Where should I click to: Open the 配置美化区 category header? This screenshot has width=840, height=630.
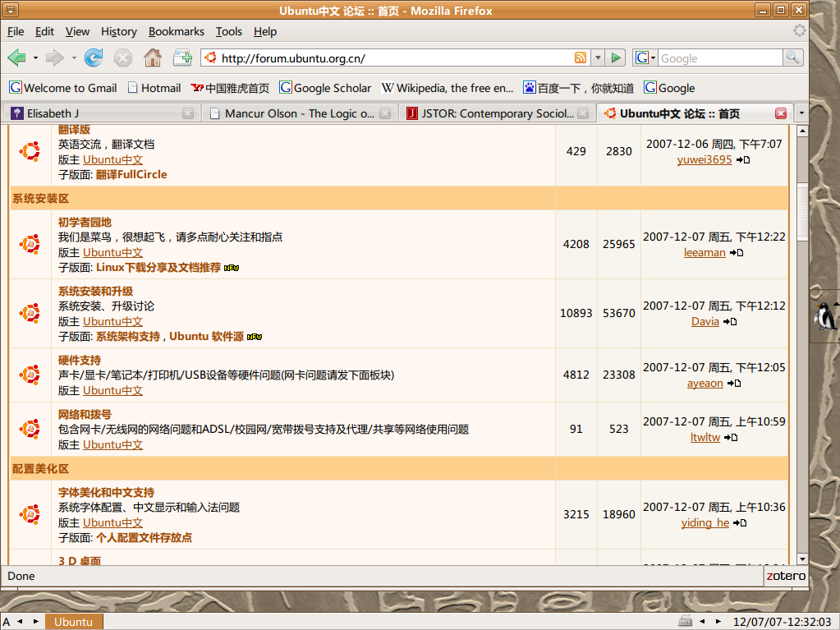click(41, 468)
